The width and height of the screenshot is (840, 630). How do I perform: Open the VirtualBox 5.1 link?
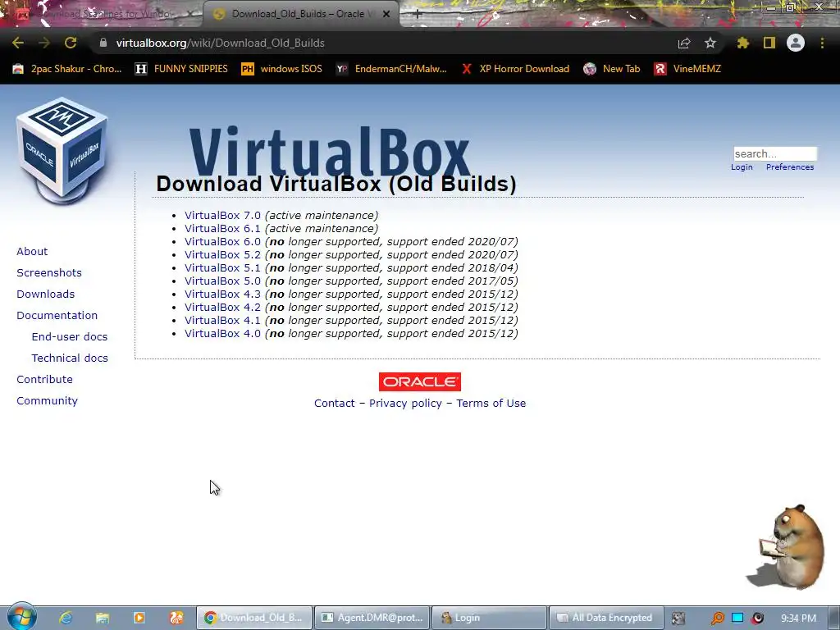[222, 268]
